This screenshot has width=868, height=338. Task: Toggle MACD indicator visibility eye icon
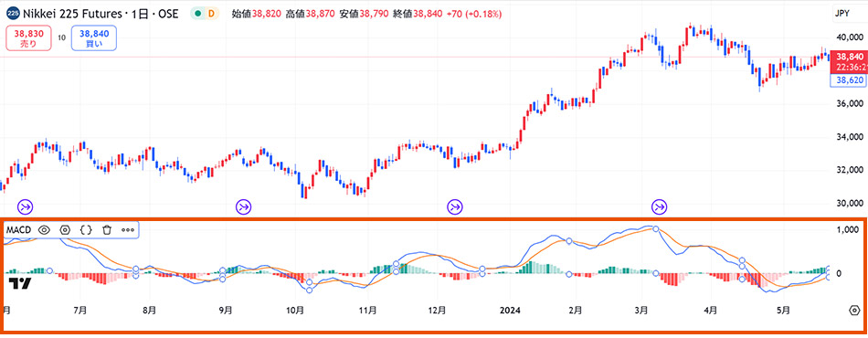tap(44, 229)
